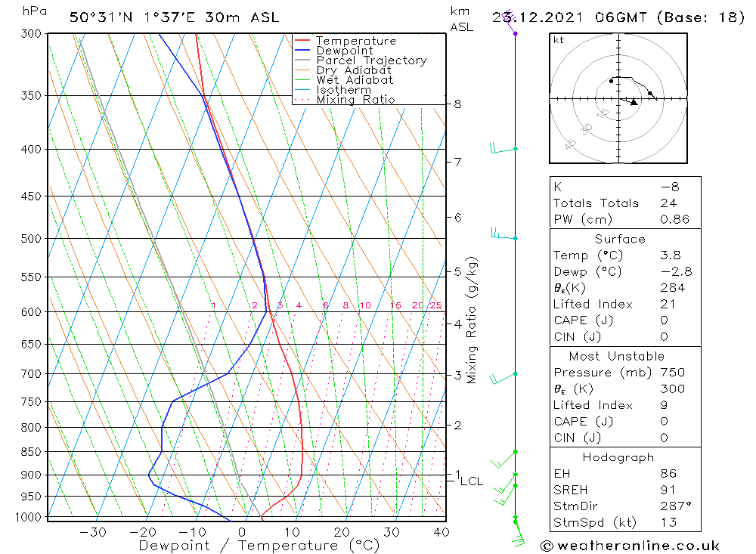756x554 pixels.
Task: Click the wind barb at 500 hPa
Action: 503,234
